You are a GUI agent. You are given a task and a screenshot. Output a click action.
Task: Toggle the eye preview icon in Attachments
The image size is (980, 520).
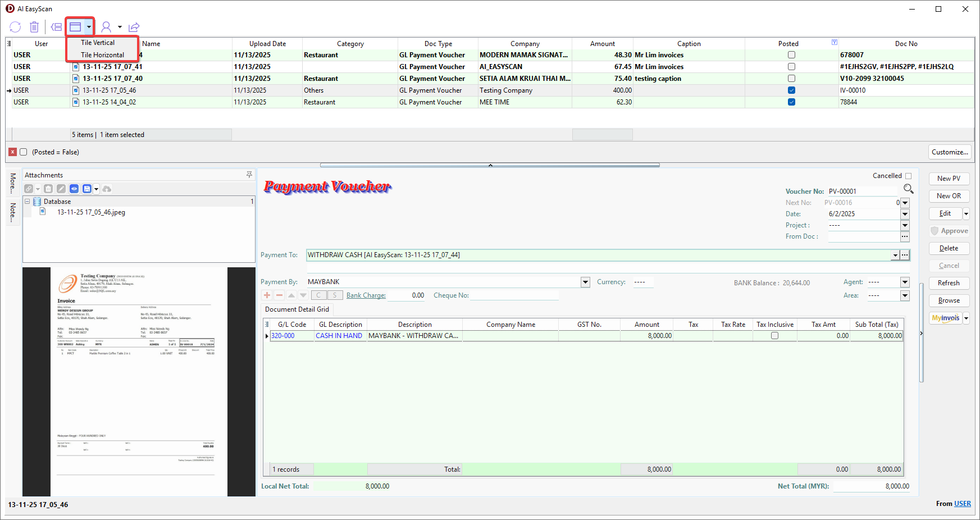74,189
